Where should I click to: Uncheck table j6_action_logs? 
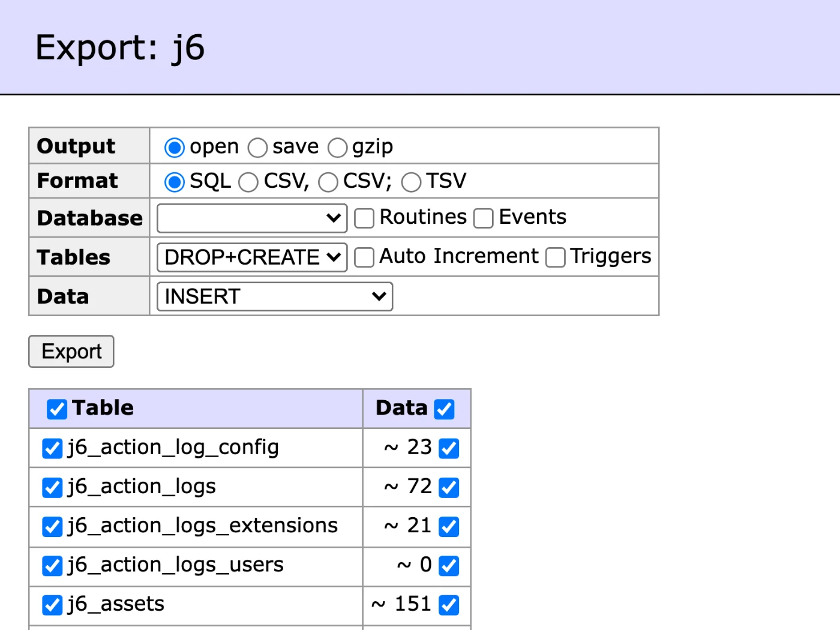coord(52,487)
